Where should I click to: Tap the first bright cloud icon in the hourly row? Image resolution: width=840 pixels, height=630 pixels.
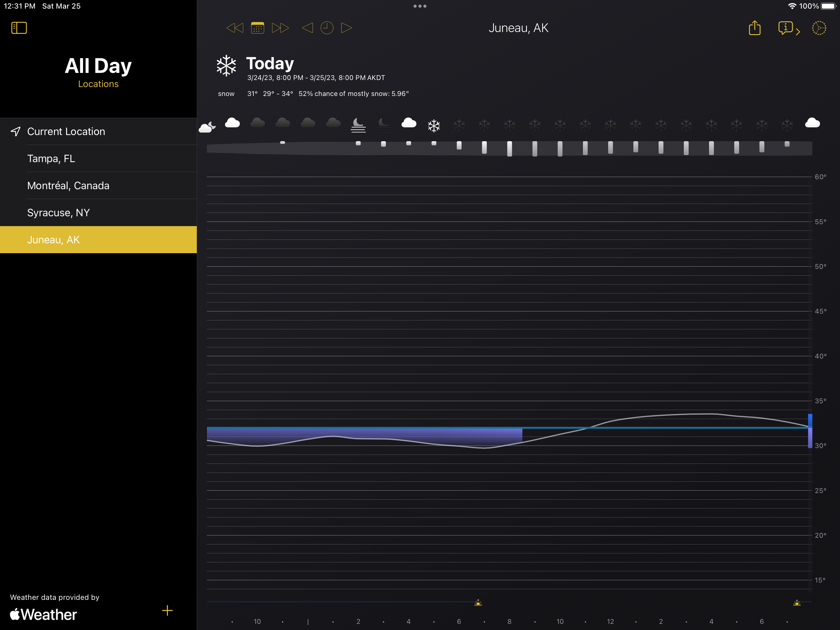pyautogui.click(x=232, y=123)
